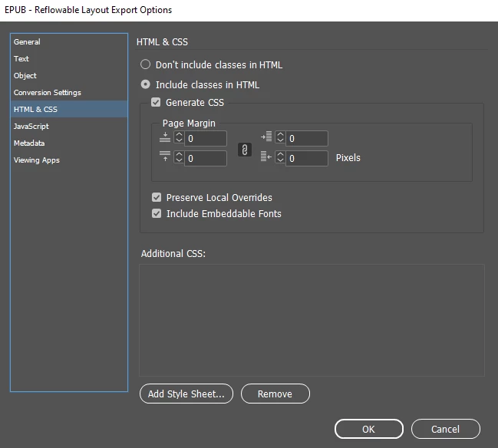Viewport: 498px width, 448px height.
Task: Increase the bottom margin with up arrow
Action: [x=179, y=155]
